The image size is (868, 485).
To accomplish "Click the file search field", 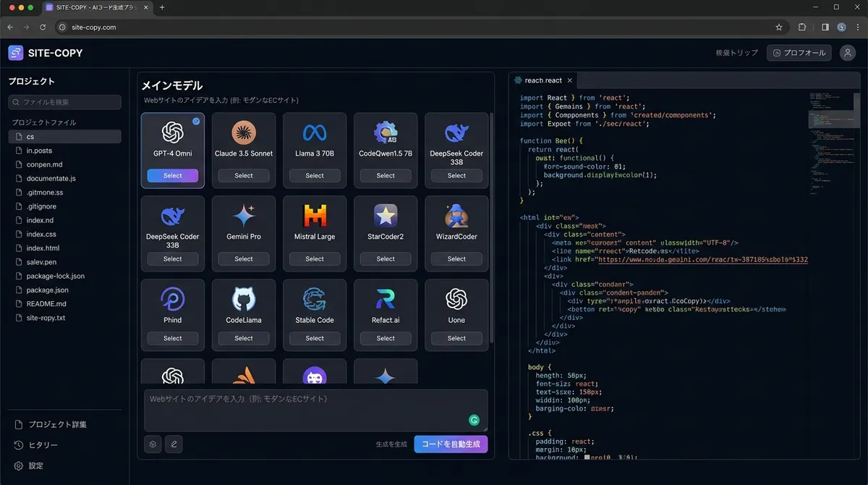I will coord(64,102).
